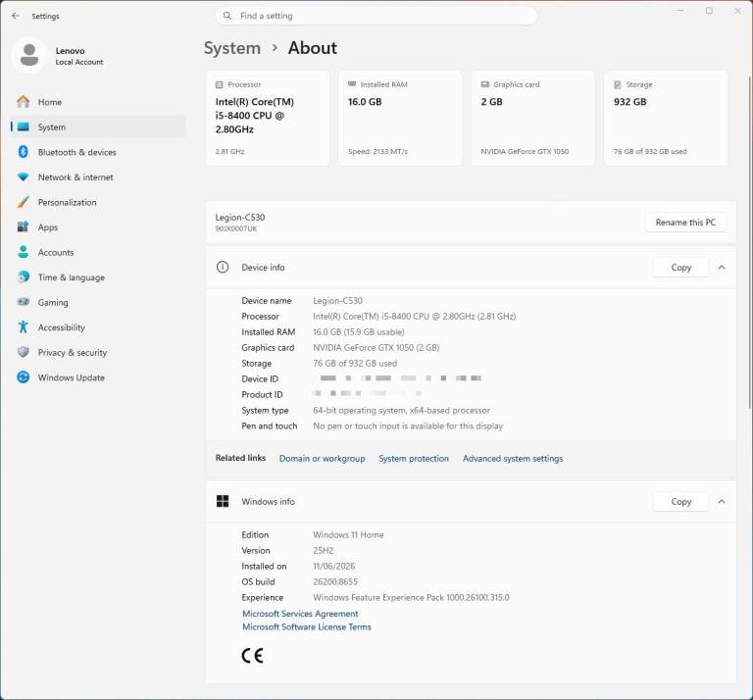The height and width of the screenshot is (700, 753).
Task: Click the 11/06/2026 installed date
Action: coord(333,566)
